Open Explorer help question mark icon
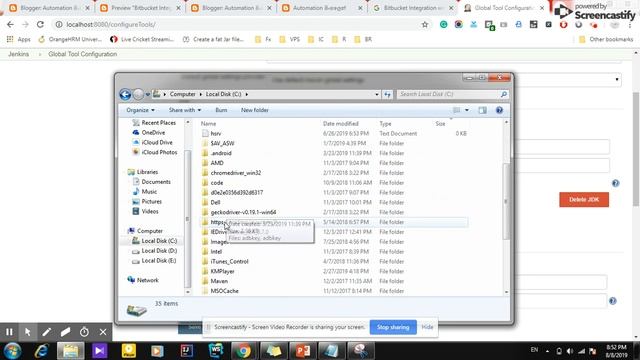This screenshot has height=360, width=640. (499, 110)
